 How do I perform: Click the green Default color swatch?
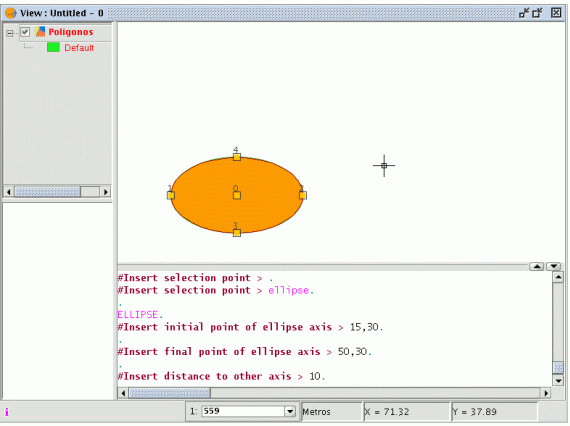tap(53, 47)
